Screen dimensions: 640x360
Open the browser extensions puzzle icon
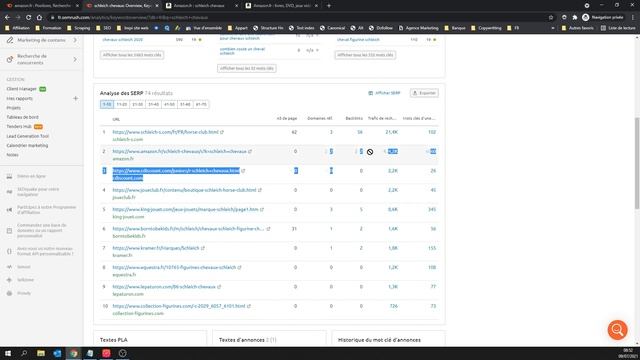[x=575, y=18]
